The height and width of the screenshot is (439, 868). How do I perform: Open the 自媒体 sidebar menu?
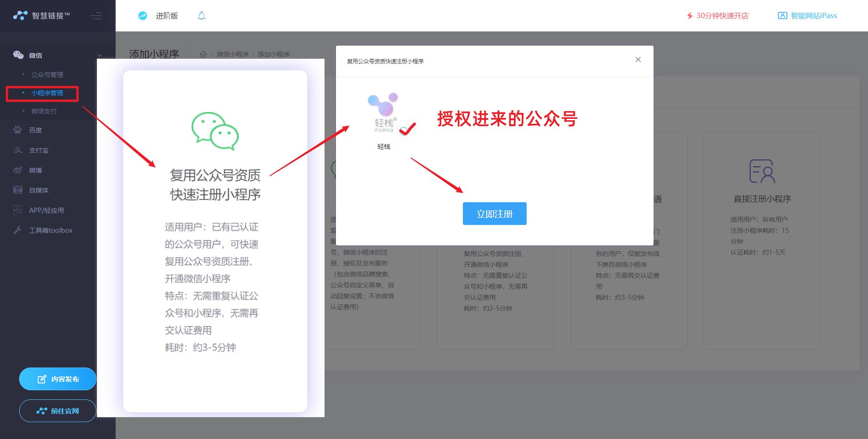(x=39, y=190)
